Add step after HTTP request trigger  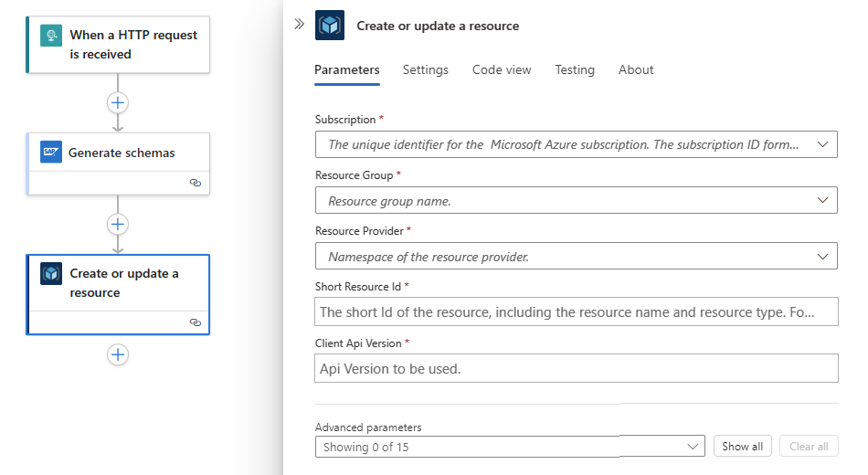[x=118, y=102]
